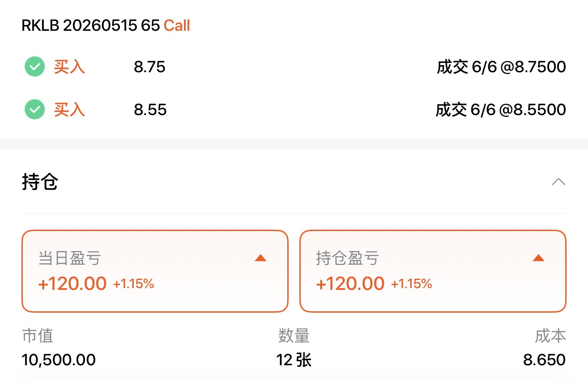The image size is (588, 380).
Task: Collapse the 持仓 section with the chevron
Action: click(x=559, y=182)
